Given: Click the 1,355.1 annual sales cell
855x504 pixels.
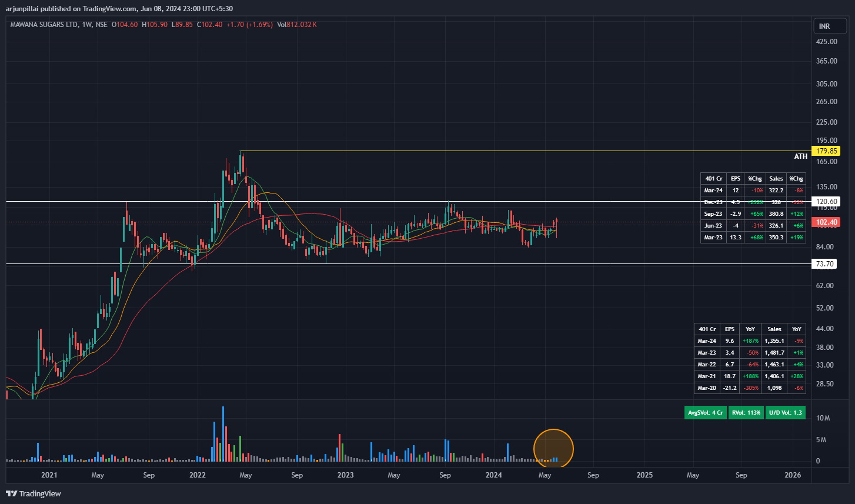Looking at the screenshot, I should [x=774, y=341].
